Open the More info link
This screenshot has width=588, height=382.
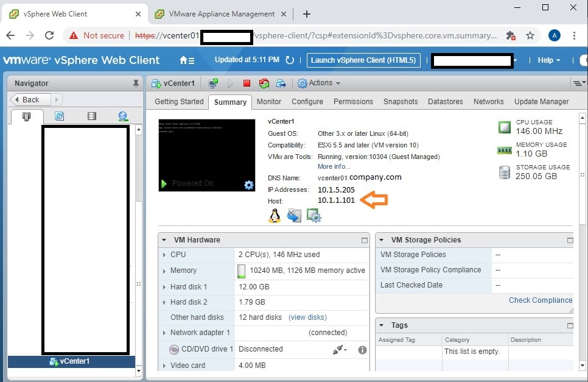[334, 166]
